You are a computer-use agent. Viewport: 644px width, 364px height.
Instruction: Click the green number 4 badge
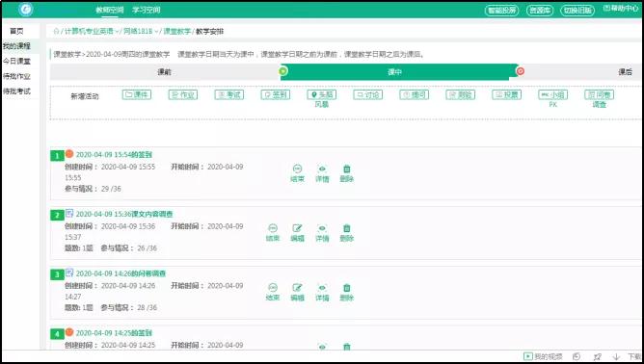[x=57, y=334]
